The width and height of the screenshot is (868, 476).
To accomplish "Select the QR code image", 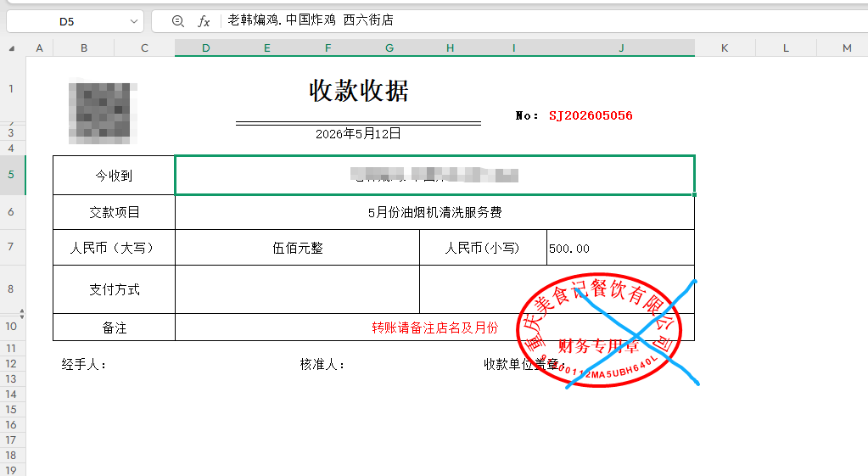I will 103,113.
